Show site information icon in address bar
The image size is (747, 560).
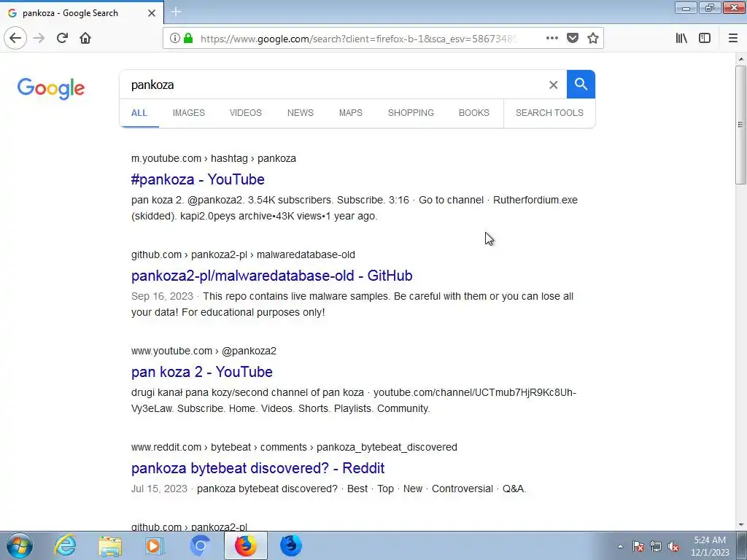(175, 38)
